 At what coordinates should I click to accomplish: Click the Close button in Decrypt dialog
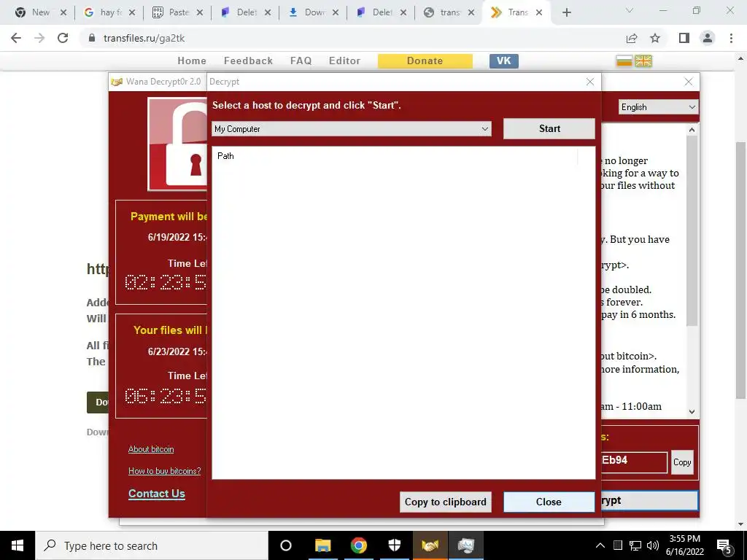click(549, 502)
